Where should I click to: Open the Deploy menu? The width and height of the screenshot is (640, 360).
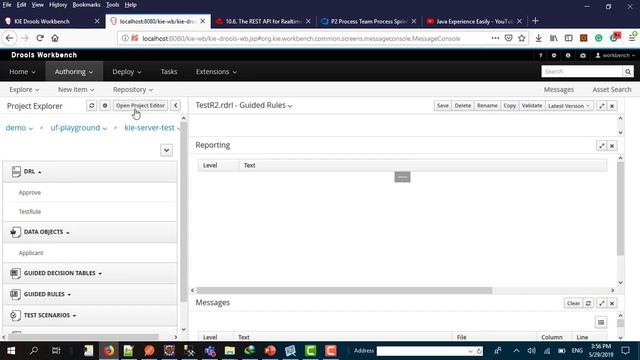(x=127, y=72)
